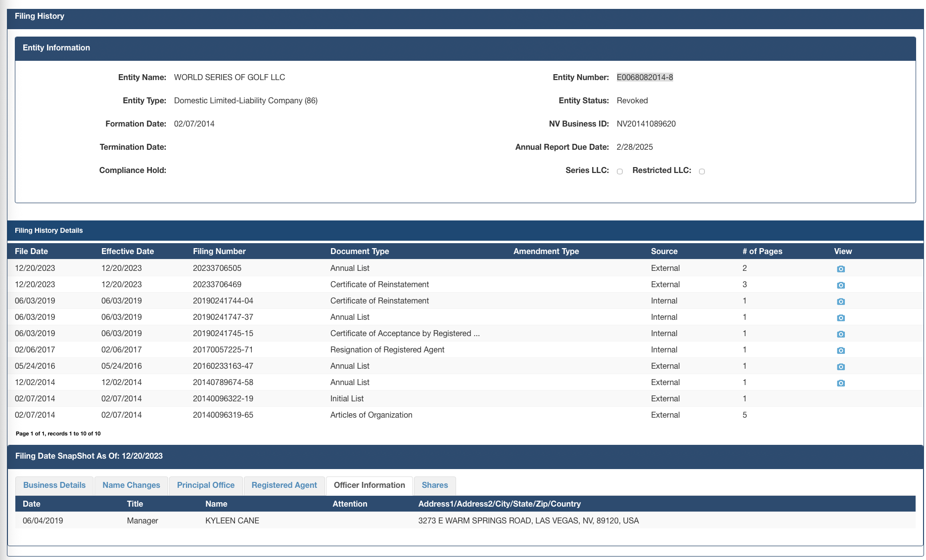This screenshot has width=926, height=560.
Task: Click file date 02/06/2017
Action: pos(35,349)
